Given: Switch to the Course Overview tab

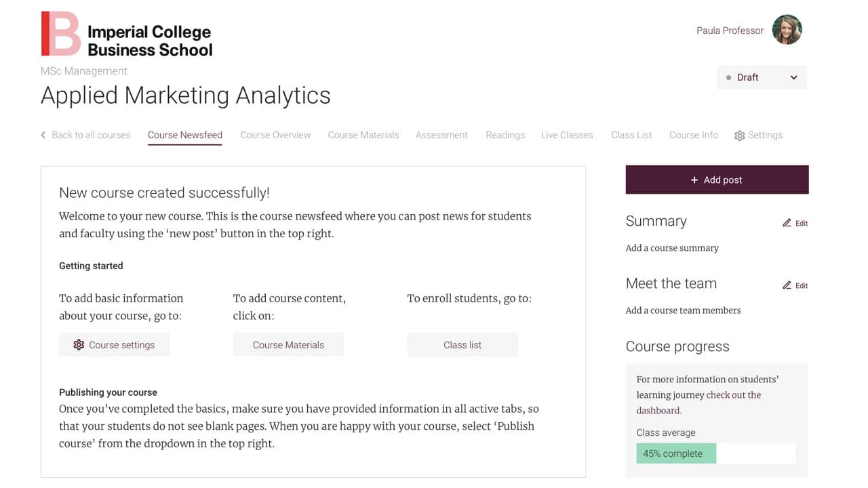Looking at the screenshot, I should pyautogui.click(x=275, y=135).
